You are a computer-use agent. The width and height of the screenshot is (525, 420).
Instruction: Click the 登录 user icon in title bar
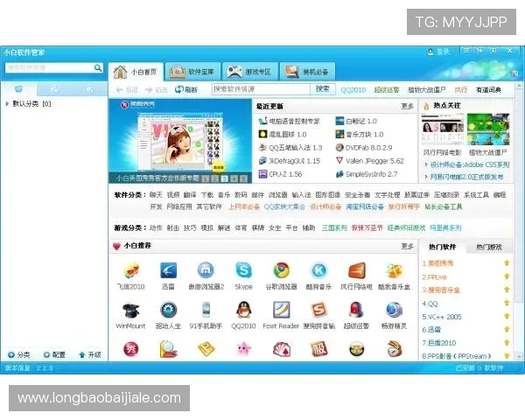click(430, 52)
